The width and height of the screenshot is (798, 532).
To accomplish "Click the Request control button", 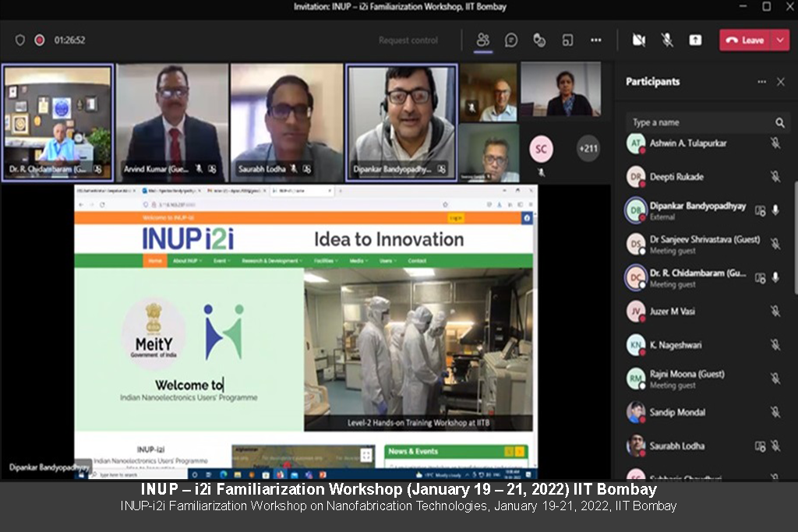I will point(408,41).
